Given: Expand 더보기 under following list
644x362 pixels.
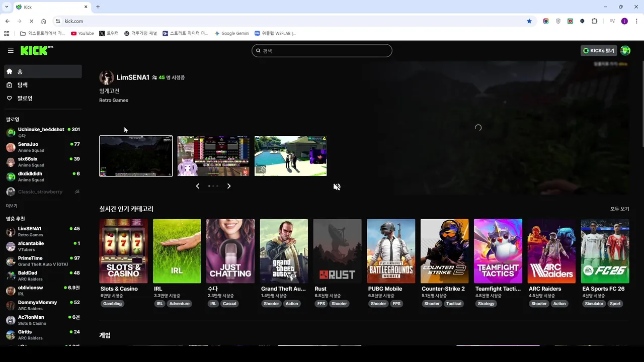Looking at the screenshot, I should (x=12, y=206).
